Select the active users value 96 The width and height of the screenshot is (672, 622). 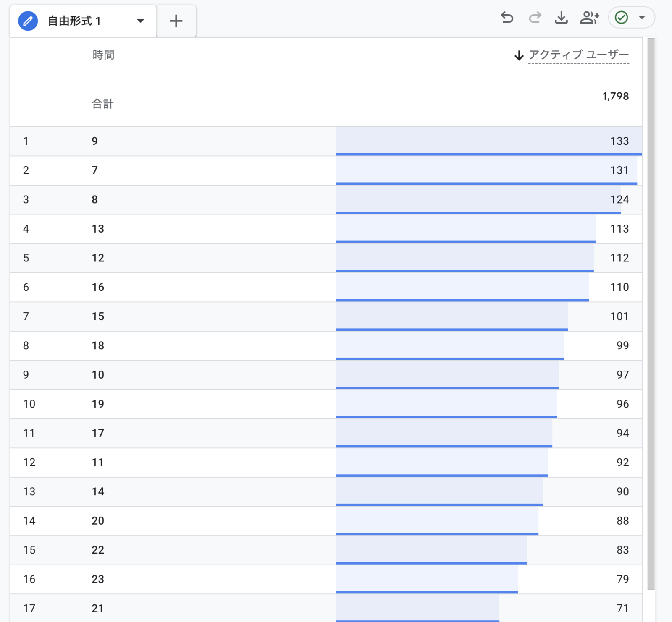coord(623,404)
